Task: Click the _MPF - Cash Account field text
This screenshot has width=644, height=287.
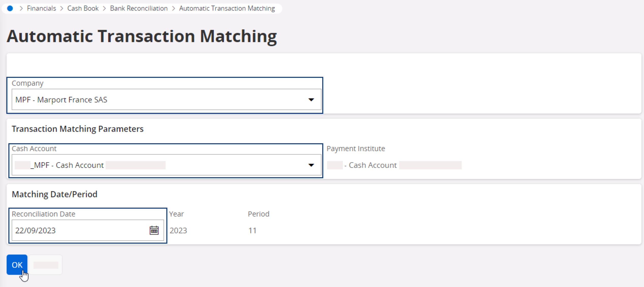Action: (69, 165)
